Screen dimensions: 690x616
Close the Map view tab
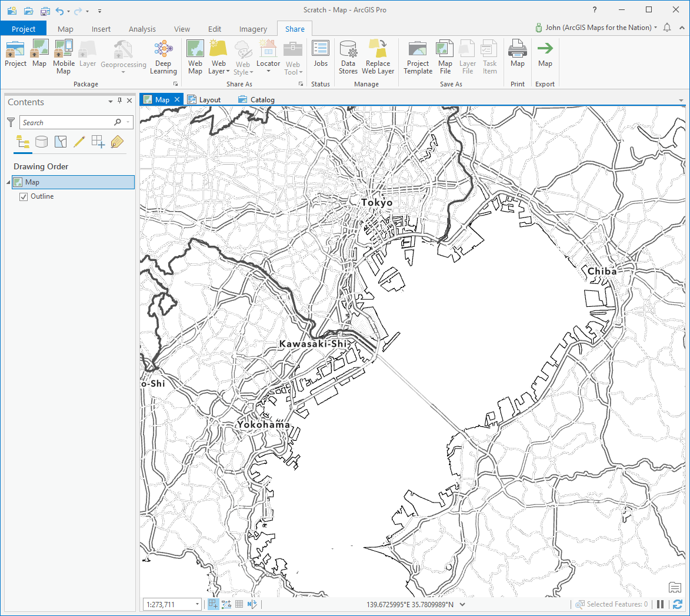click(x=177, y=99)
